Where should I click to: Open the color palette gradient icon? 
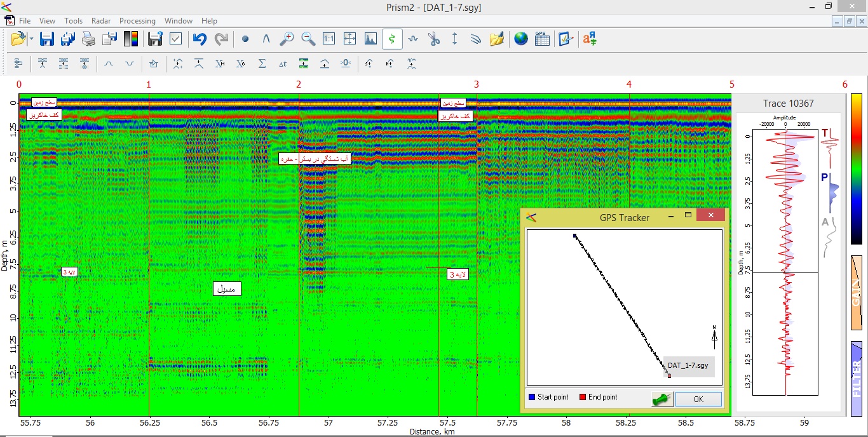(x=131, y=39)
